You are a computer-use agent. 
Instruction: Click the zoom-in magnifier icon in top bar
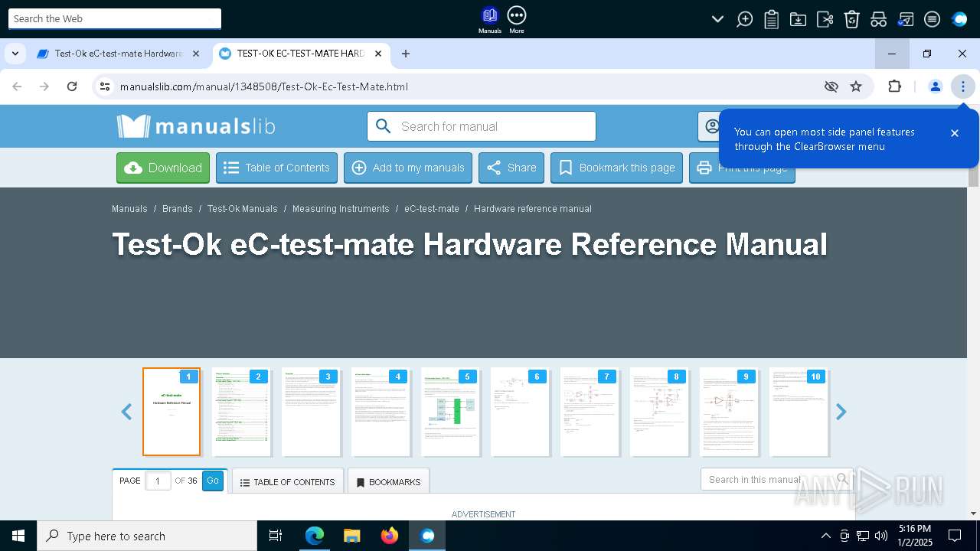point(744,19)
